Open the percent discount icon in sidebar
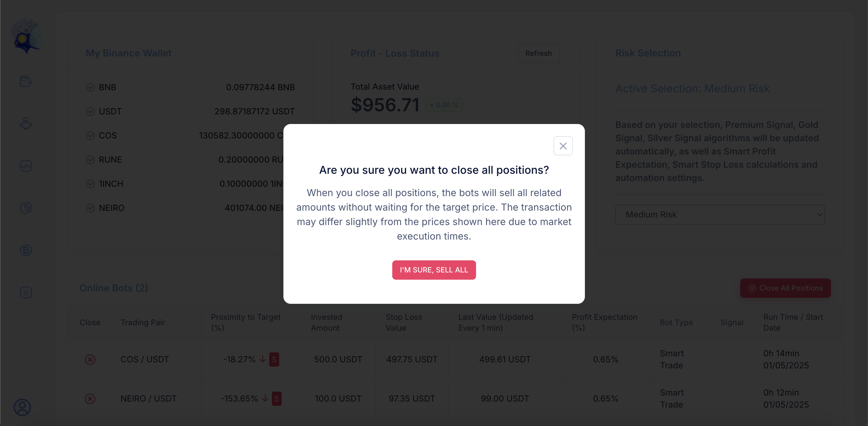The width and height of the screenshot is (868, 426). click(x=26, y=292)
